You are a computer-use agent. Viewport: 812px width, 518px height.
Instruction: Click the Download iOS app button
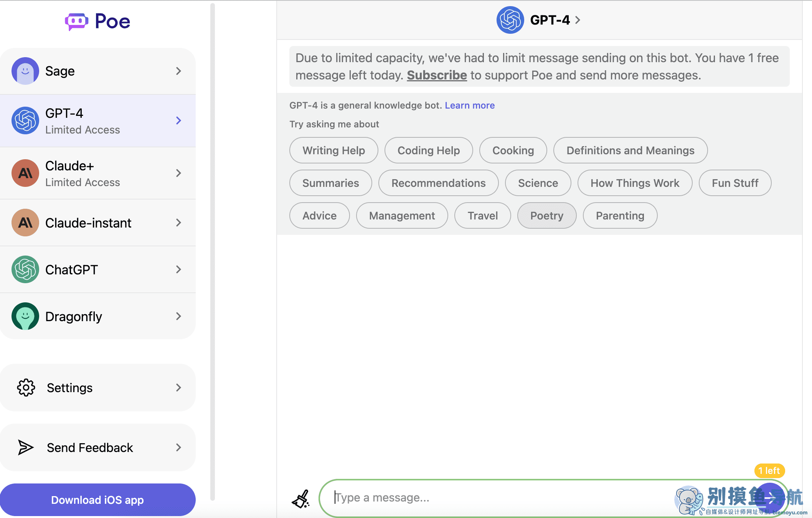(97, 500)
